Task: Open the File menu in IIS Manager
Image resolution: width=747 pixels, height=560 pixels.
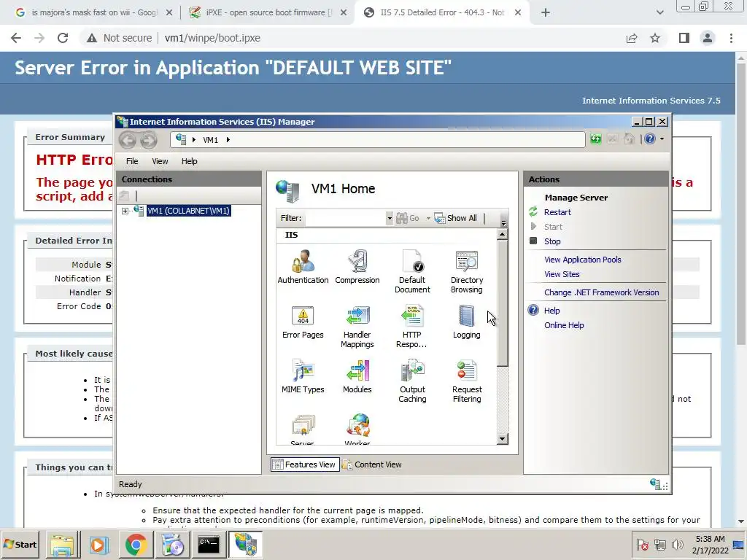Action: [x=132, y=161]
